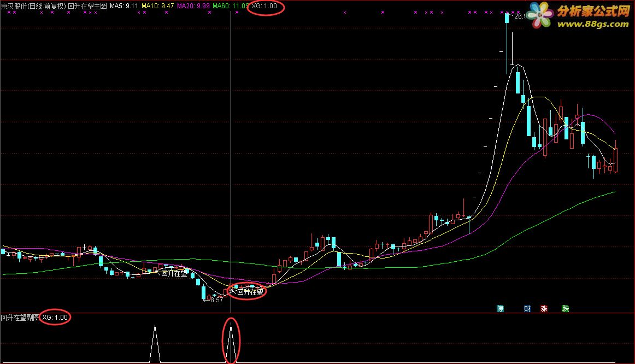Click the first XG spike in sub-chart

[x=155, y=343]
